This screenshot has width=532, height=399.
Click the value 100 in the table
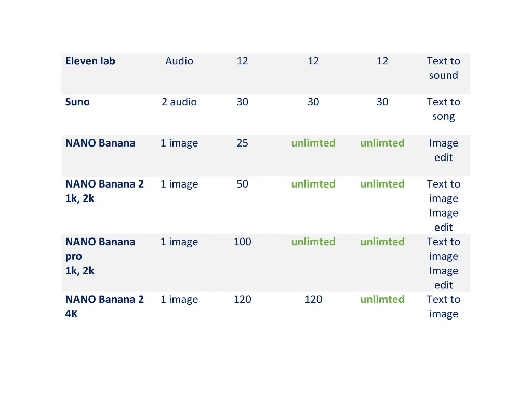pos(242,242)
